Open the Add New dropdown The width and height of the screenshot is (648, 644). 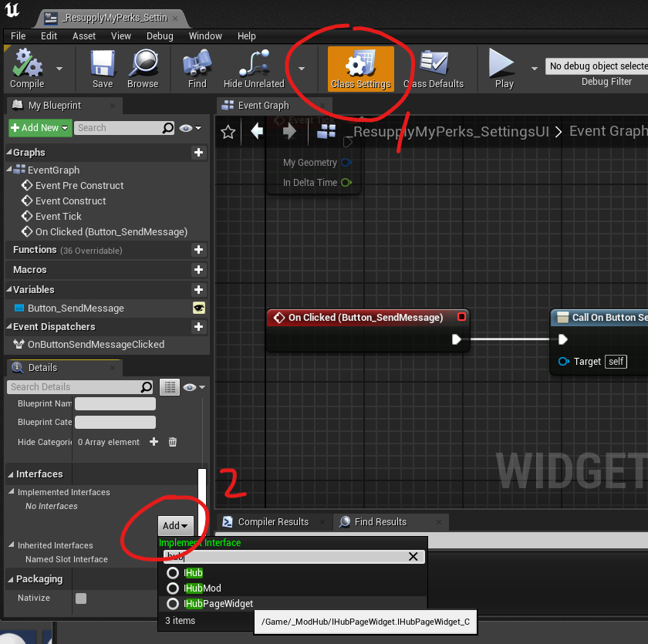pos(40,128)
